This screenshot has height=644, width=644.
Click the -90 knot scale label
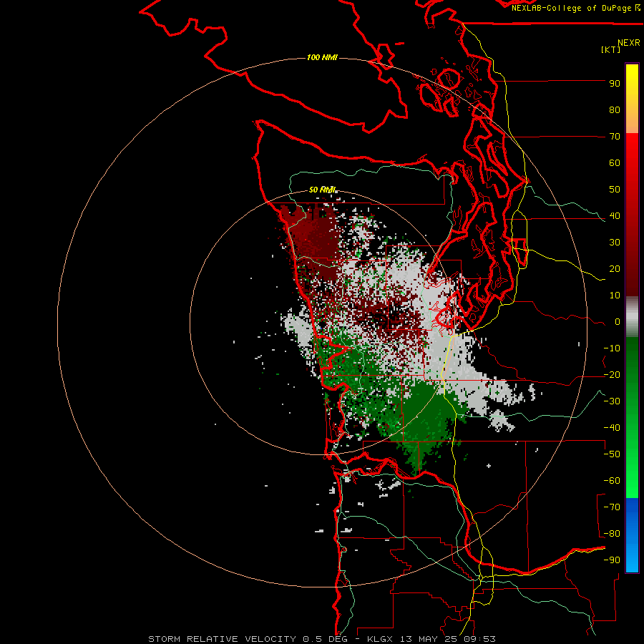(x=612, y=560)
